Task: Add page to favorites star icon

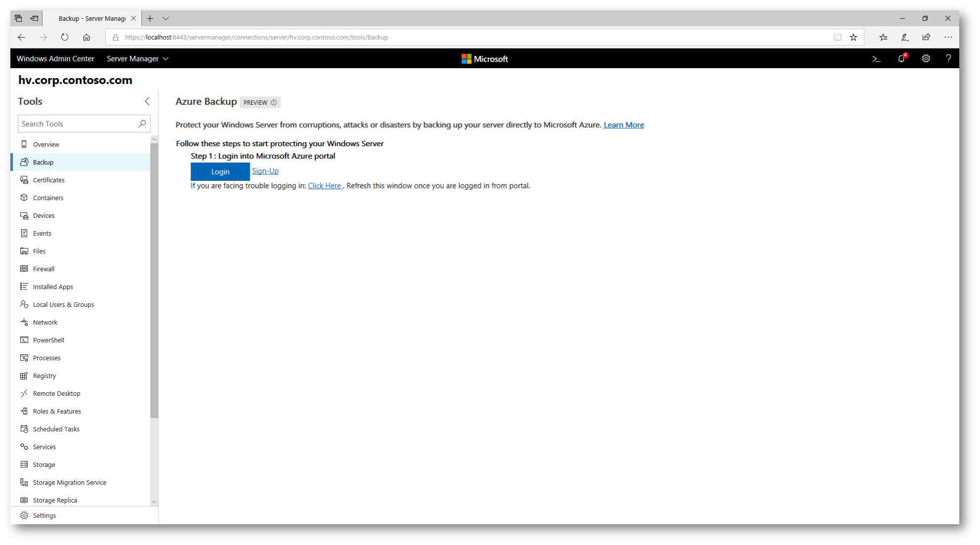Action: [x=853, y=37]
